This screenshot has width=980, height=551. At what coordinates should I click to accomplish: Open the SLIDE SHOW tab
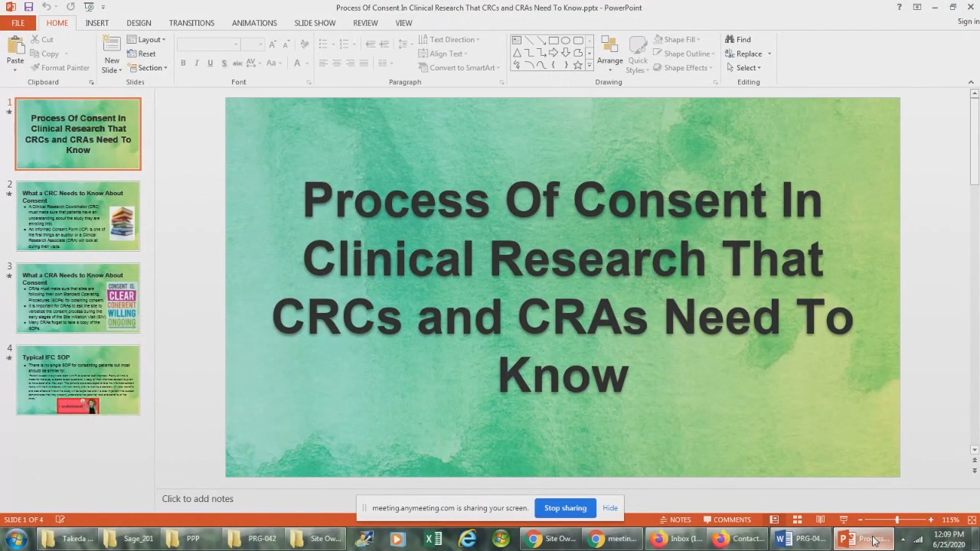[x=315, y=23]
